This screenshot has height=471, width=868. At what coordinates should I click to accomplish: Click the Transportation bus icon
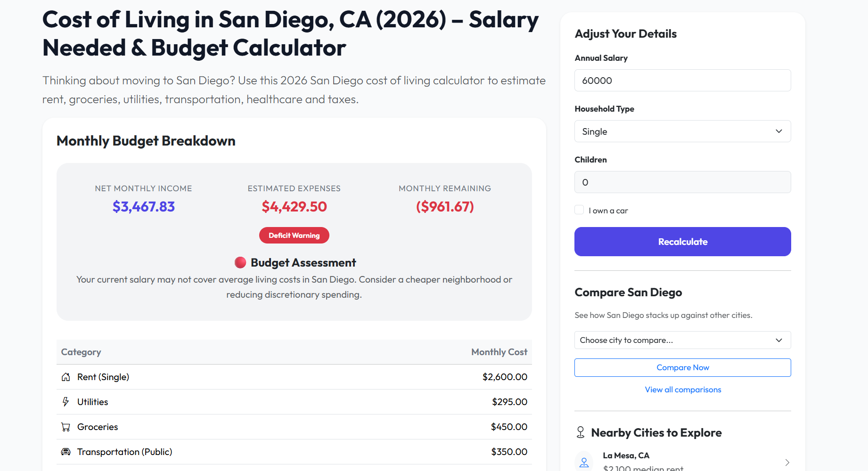coord(66,452)
